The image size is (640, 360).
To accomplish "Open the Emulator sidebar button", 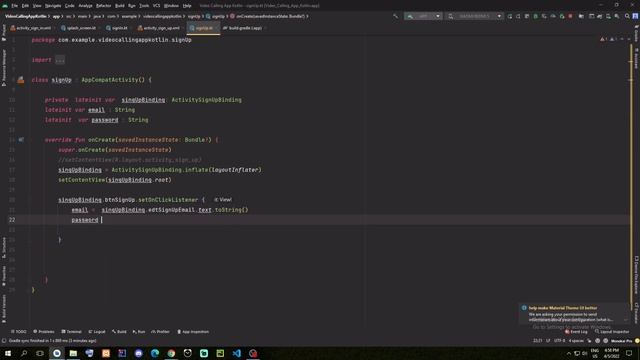I will [x=636, y=313].
